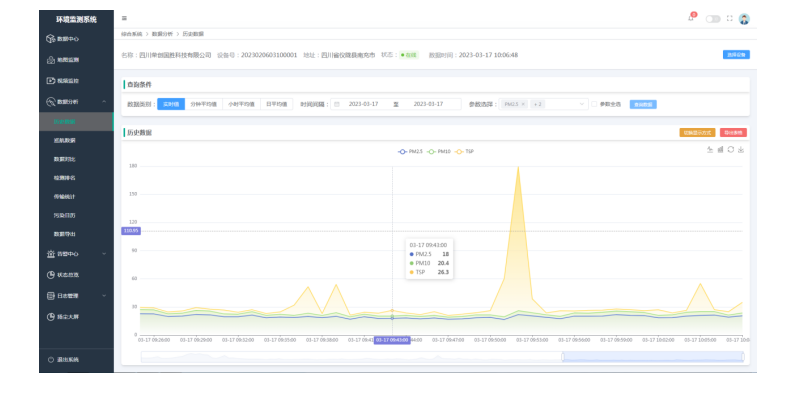
Task: Select the 实时值 data type
Action: pyautogui.click(x=171, y=104)
